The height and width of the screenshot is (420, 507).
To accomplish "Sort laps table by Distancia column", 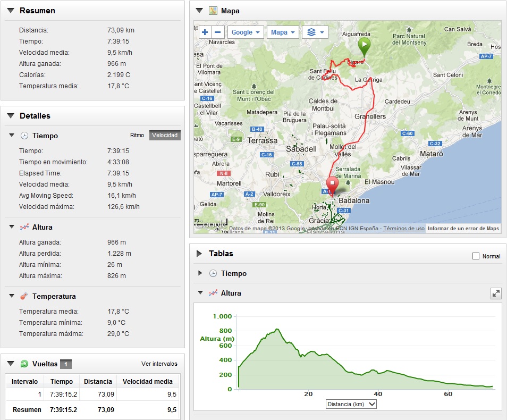I will pos(98,382).
